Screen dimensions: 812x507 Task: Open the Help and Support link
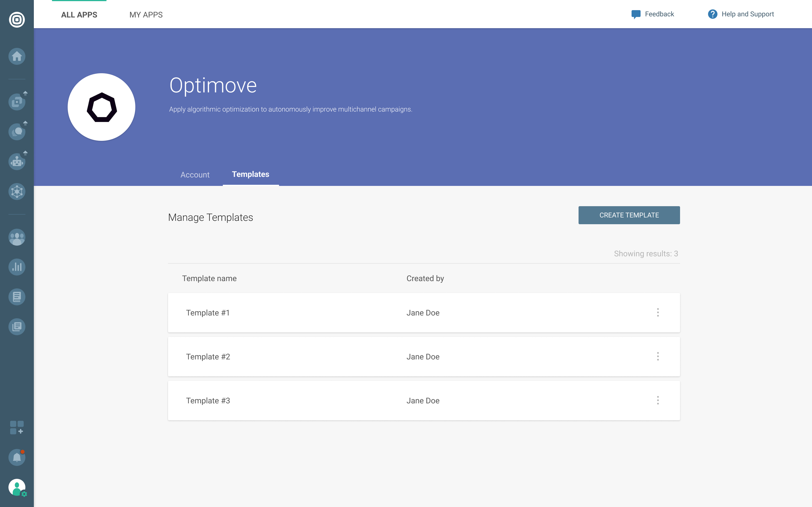click(741, 14)
